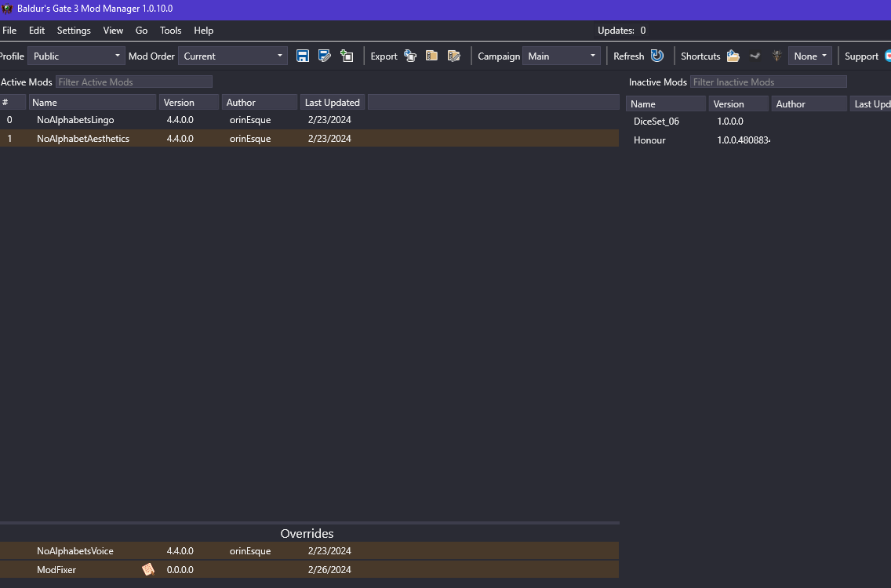Open the mods folder shortcut icon
This screenshot has height=588, width=891.
(733, 56)
